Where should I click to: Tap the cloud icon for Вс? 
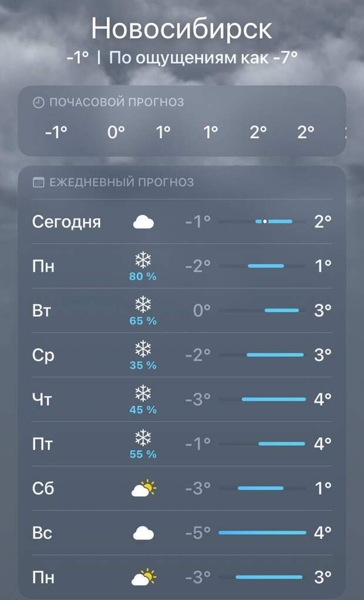tap(143, 533)
